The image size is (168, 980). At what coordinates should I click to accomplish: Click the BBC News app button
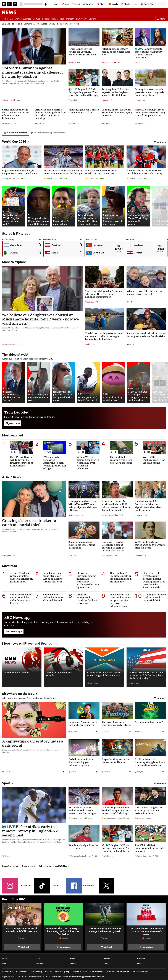pyautogui.click(x=14, y=631)
